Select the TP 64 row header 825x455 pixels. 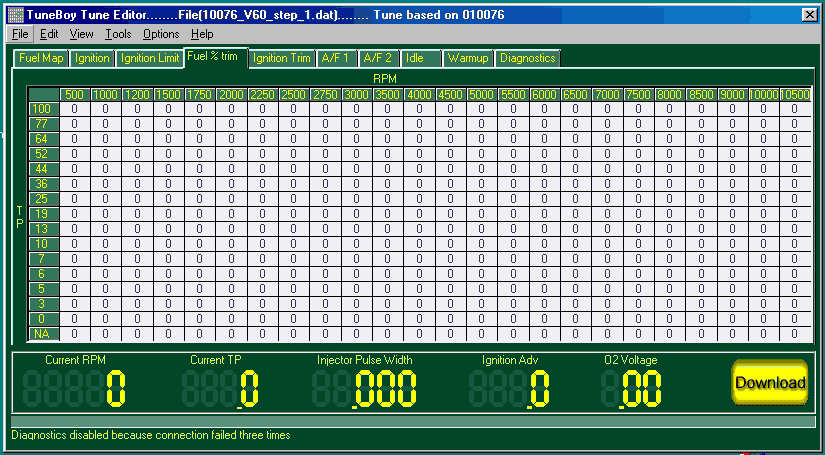[43, 139]
